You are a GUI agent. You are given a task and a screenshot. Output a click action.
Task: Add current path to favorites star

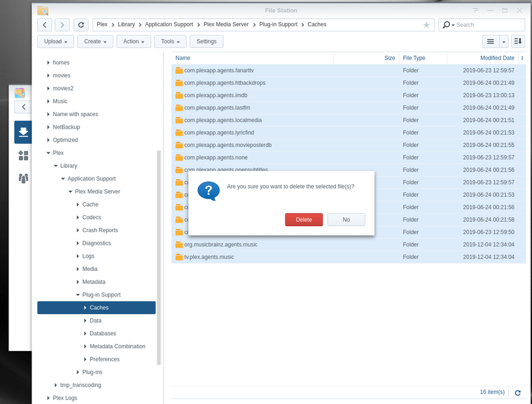(426, 25)
